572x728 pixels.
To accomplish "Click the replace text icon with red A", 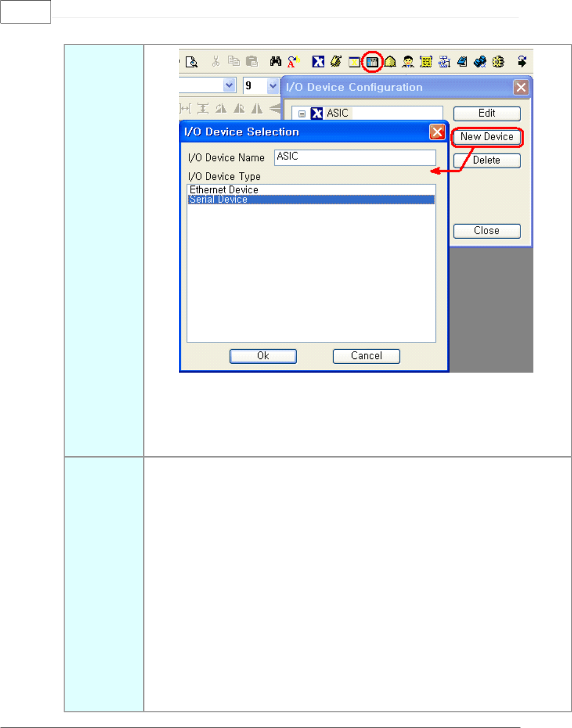I will point(294,62).
